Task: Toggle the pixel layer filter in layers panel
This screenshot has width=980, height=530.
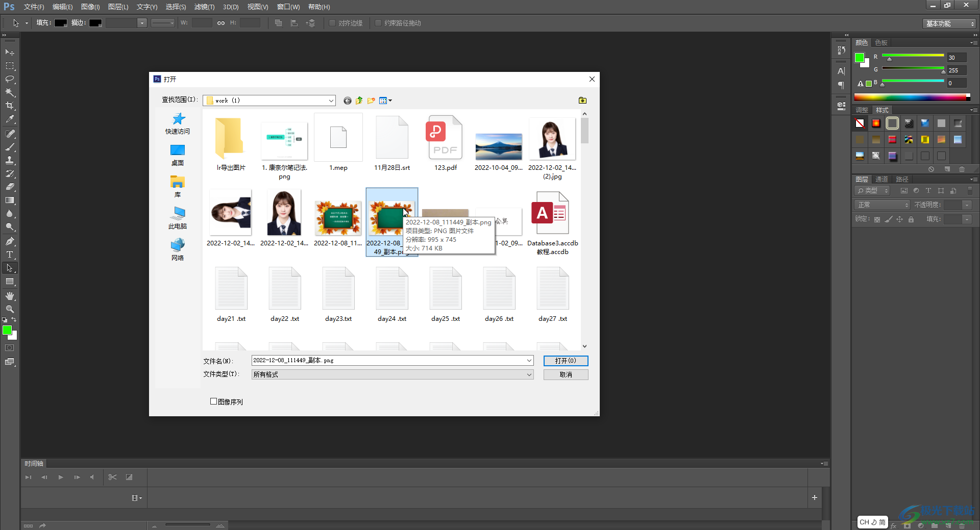Action: click(904, 191)
